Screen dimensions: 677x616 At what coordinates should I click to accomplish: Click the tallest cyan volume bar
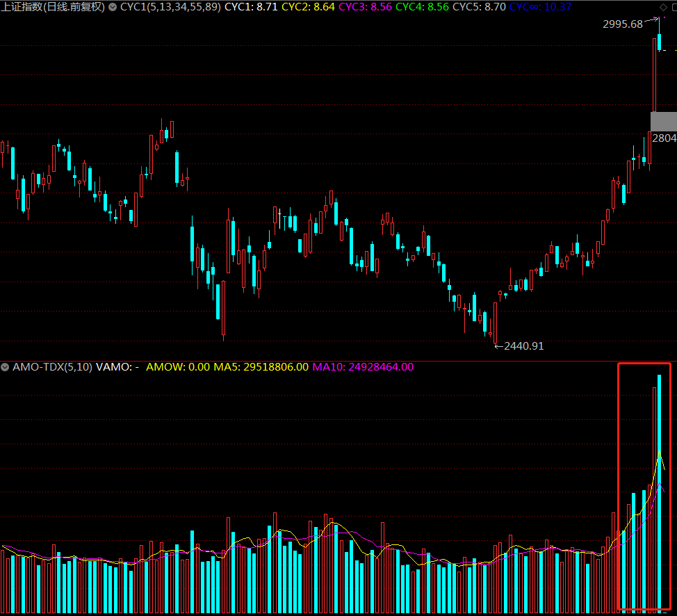(659, 487)
